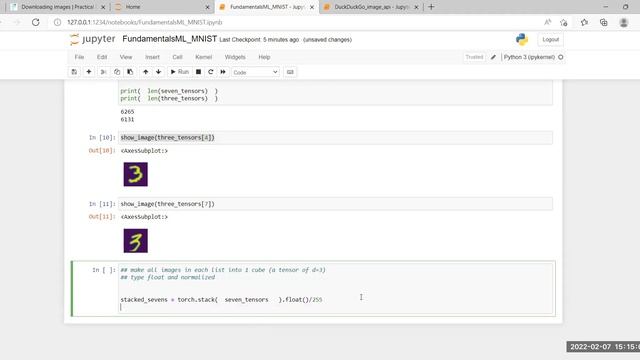Open the browser collections icon

tap(603, 22)
